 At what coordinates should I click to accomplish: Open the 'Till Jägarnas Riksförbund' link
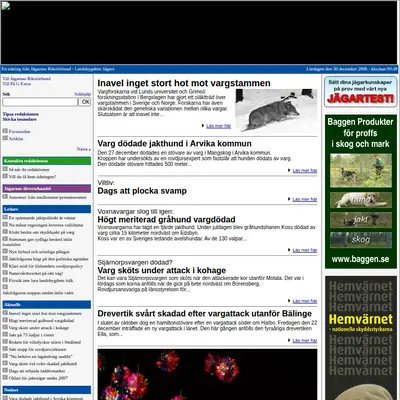point(27,79)
